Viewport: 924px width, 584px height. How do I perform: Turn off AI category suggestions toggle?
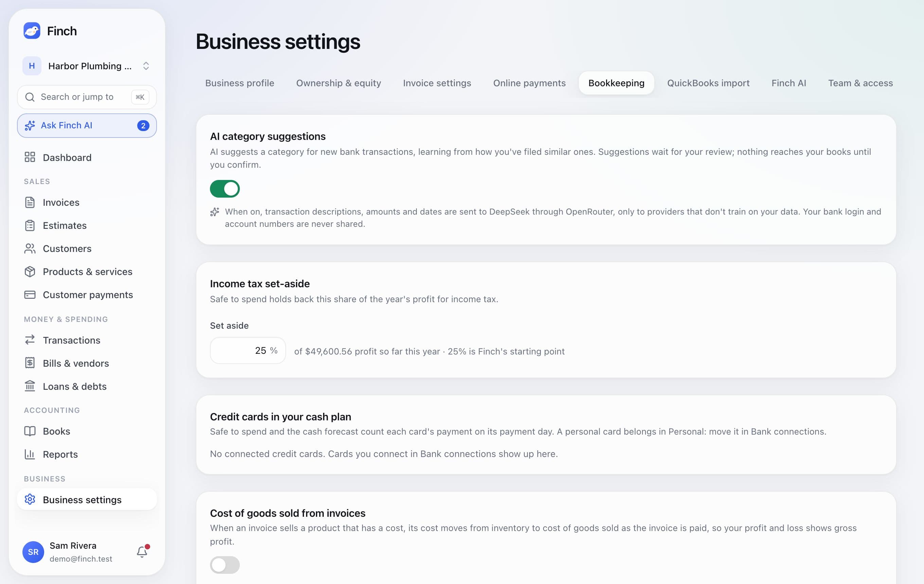tap(225, 189)
